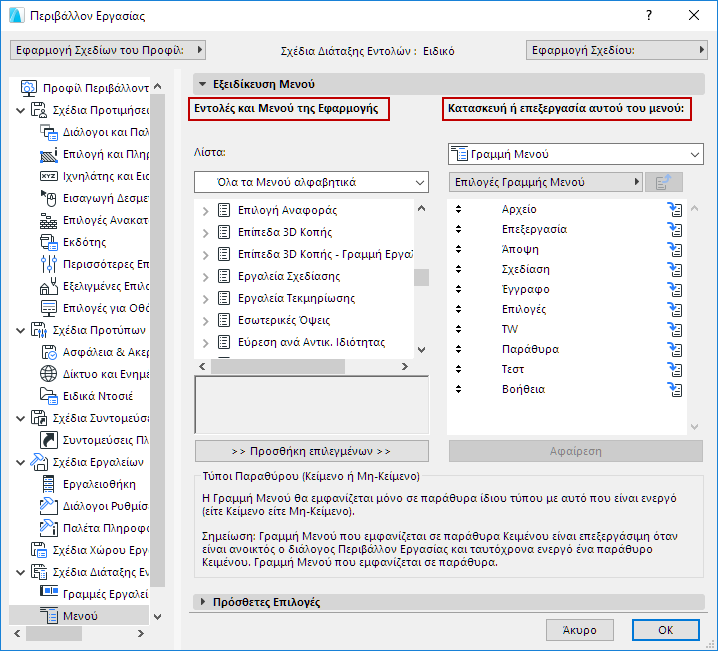Click the help question mark button
718x651 pixels.
(x=649, y=16)
